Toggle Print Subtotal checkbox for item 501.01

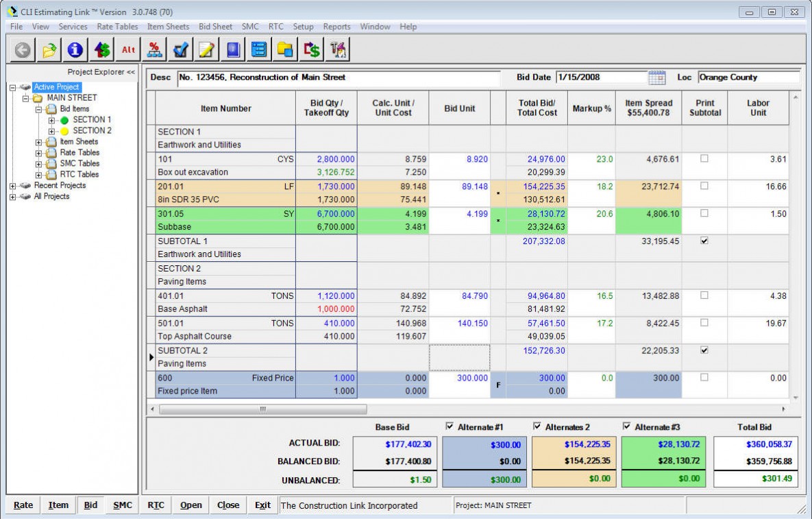(704, 323)
